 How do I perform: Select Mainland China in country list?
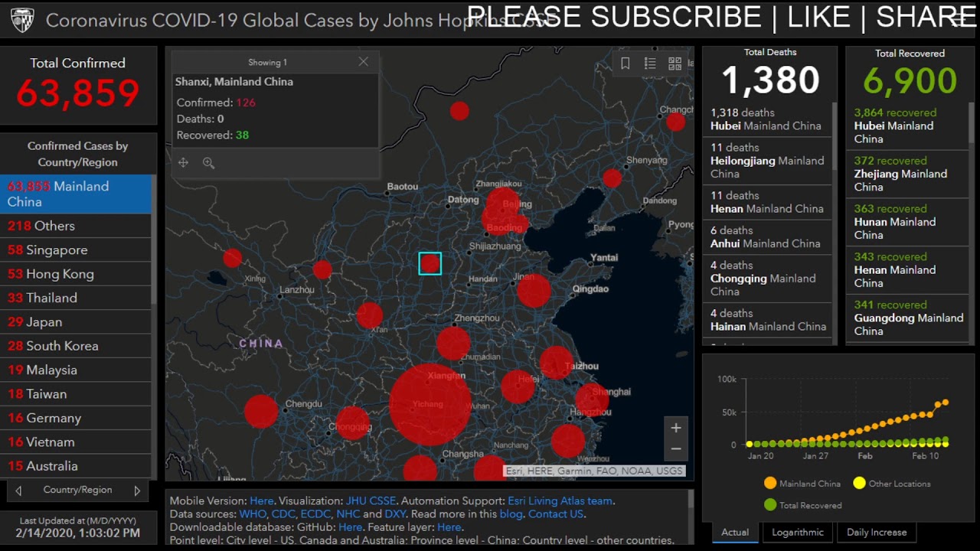coord(76,194)
